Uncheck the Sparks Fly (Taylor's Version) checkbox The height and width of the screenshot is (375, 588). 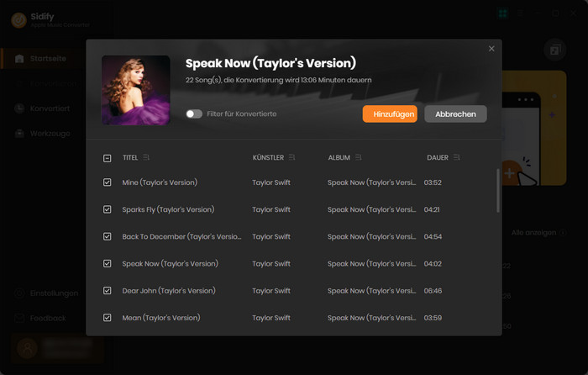107,209
